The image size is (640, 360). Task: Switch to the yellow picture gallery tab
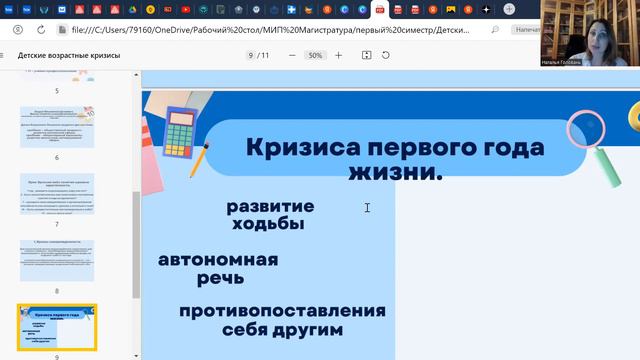click(x=451, y=9)
